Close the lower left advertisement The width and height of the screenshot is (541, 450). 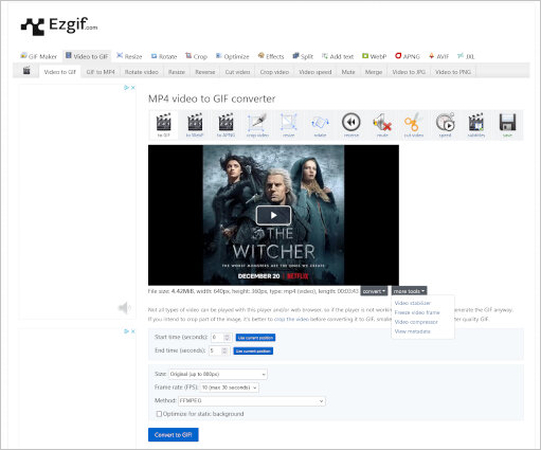tap(133, 331)
